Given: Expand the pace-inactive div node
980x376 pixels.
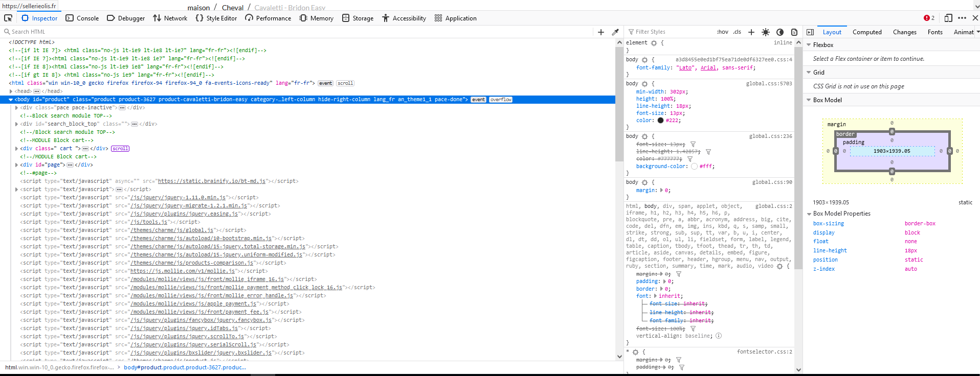Looking at the screenshot, I should pyautogui.click(x=16, y=108).
